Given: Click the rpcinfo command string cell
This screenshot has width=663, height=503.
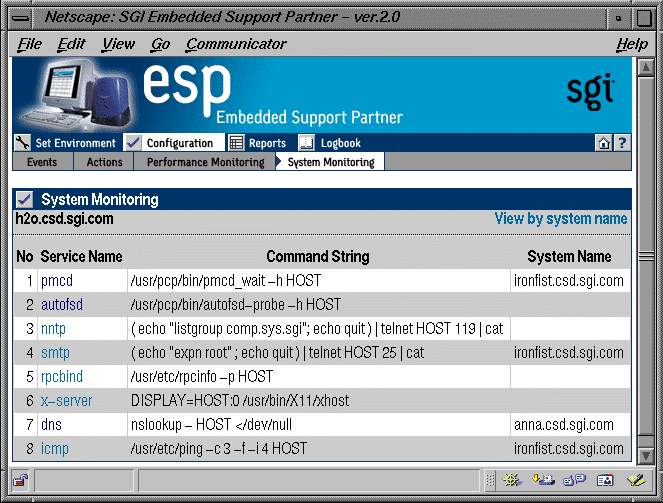Looking at the screenshot, I should pyautogui.click(x=319, y=376).
